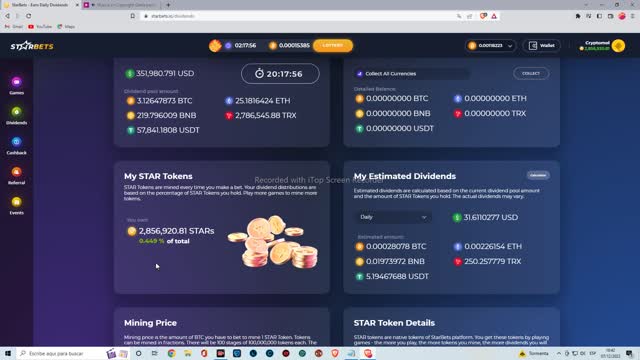Screen dimensions: 640x360
Task: Open the Brave Shields lion icon
Action: [x=483, y=16]
